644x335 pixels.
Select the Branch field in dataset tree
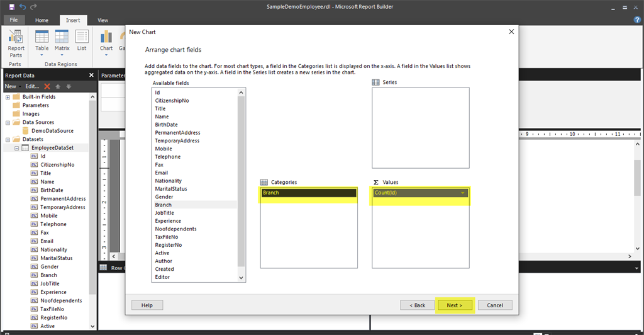(48, 275)
